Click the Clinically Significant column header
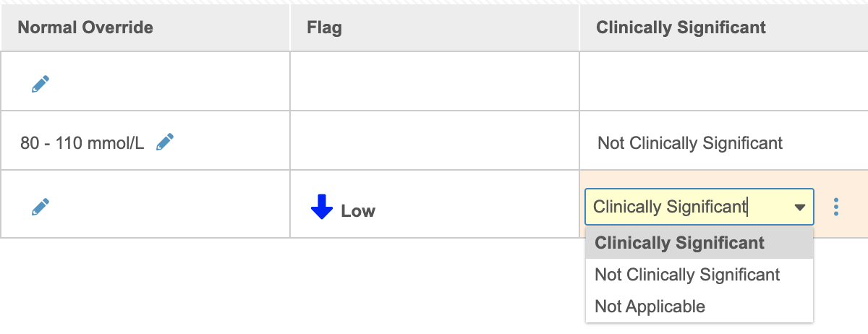This screenshot has height=334, width=868. [681, 28]
